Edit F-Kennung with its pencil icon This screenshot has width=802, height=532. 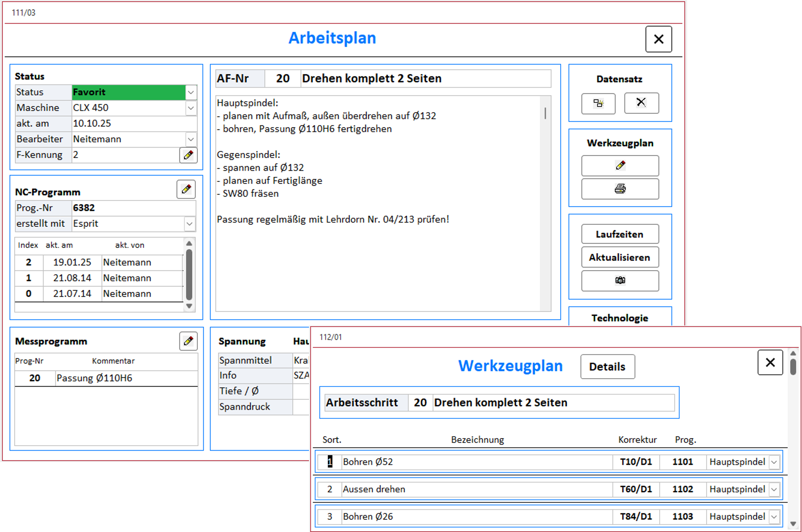pyautogui.click(x=188, y=155)
